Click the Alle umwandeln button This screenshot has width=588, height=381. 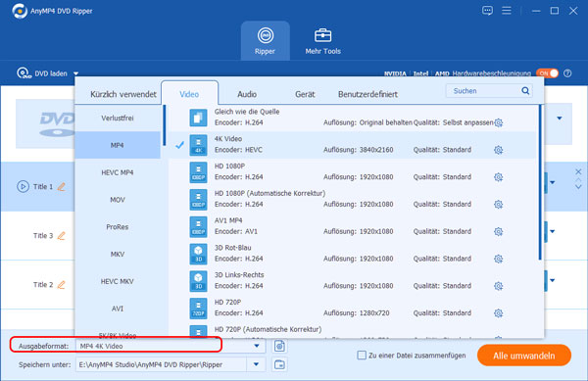524,356
